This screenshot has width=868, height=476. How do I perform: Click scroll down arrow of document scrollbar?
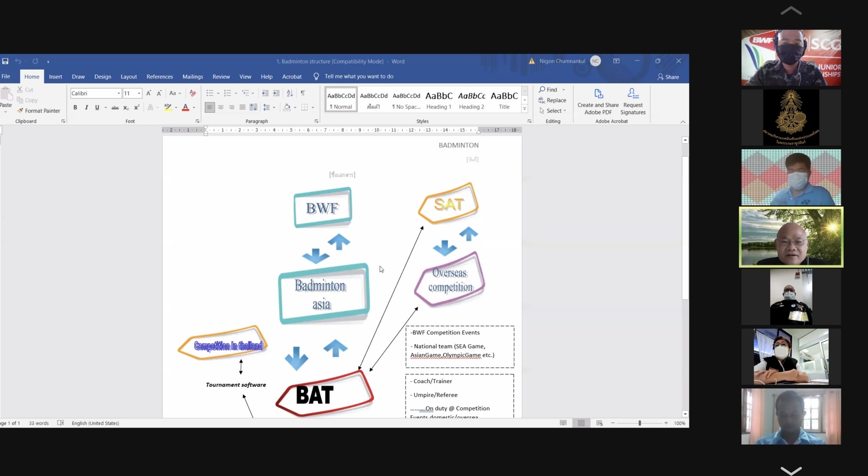click(685, 414)
